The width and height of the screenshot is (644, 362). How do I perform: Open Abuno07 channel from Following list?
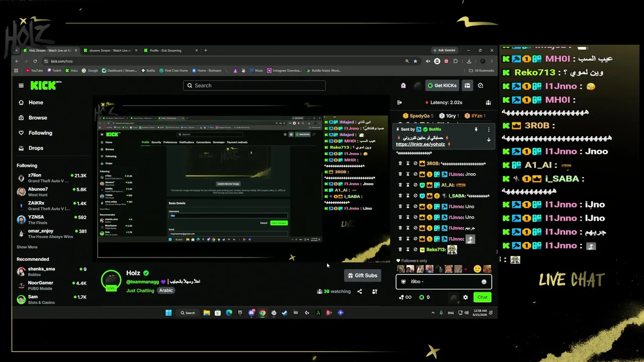[x=51, y=192]
